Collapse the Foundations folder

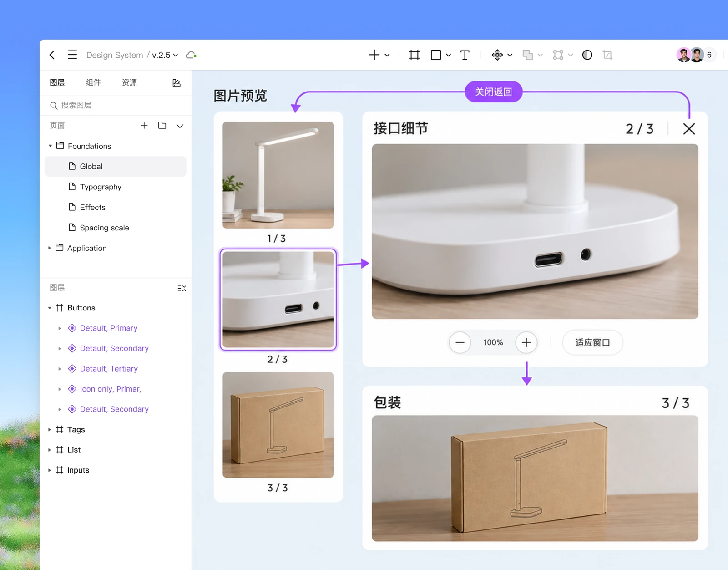click(x=50, y=146)
